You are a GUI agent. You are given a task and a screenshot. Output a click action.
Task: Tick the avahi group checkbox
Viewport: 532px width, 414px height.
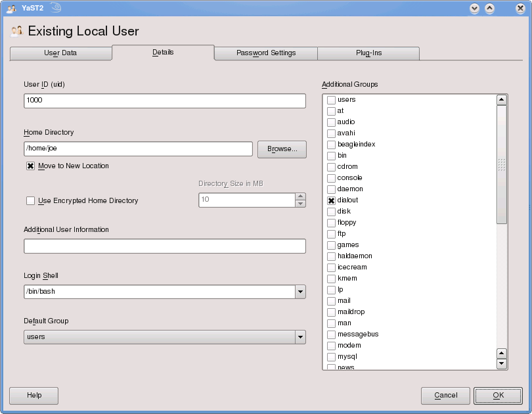pyautogui.click(x=331, y=133)
